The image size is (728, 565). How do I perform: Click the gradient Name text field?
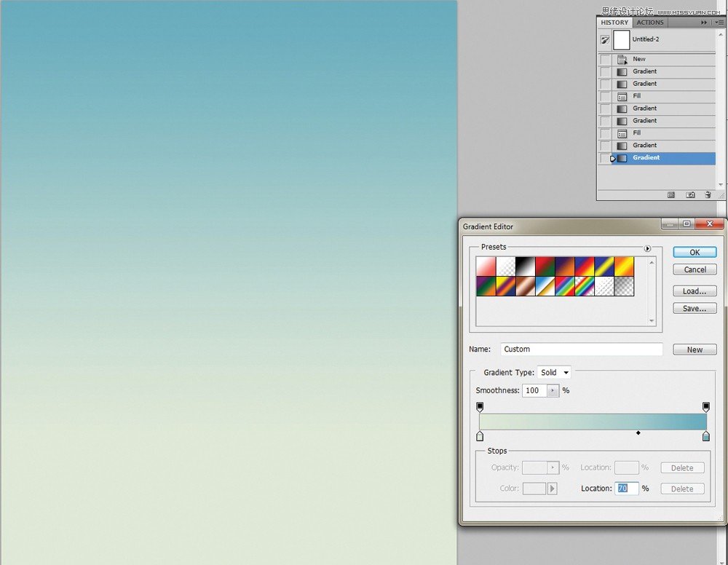click(x=581, y=349)
